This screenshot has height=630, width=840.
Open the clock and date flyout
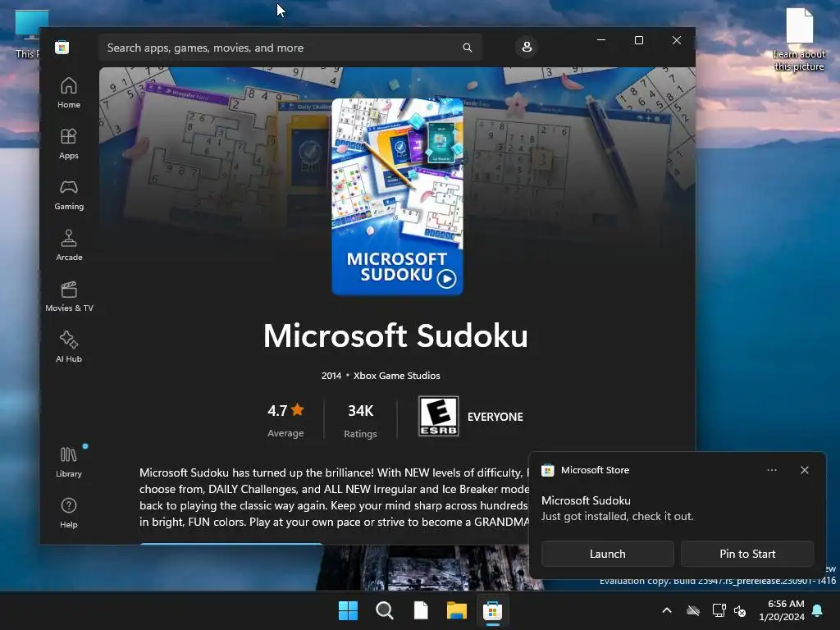(x=782, y=610)
